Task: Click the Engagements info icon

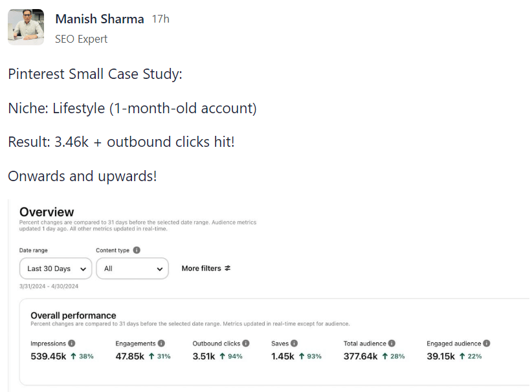Action: 161,343
